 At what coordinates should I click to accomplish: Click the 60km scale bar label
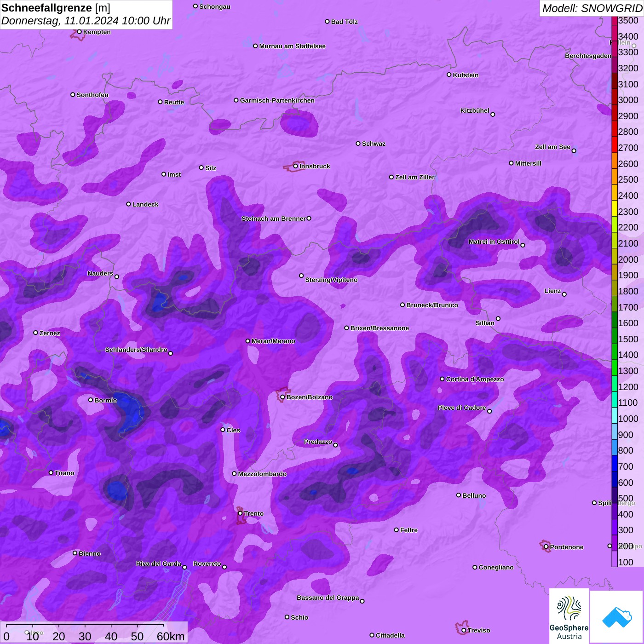point(171,637)
